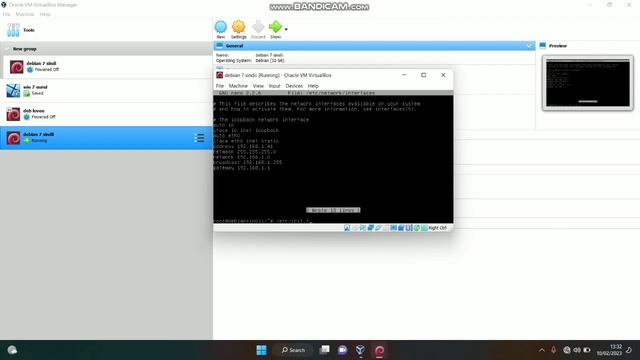The height and width of the screenshot is (360, 640).
Task: Open the Tools entry in VirtualBox Manager
Action: click(106, 30)
